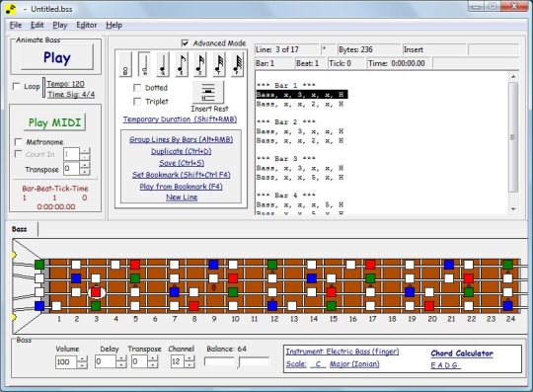Open the File menu
Screen dimensions: 533x392
16,25
